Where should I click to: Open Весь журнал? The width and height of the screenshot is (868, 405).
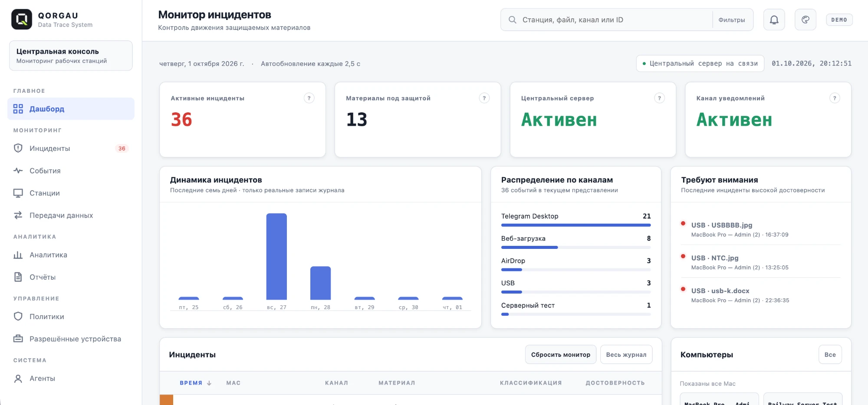626,355
